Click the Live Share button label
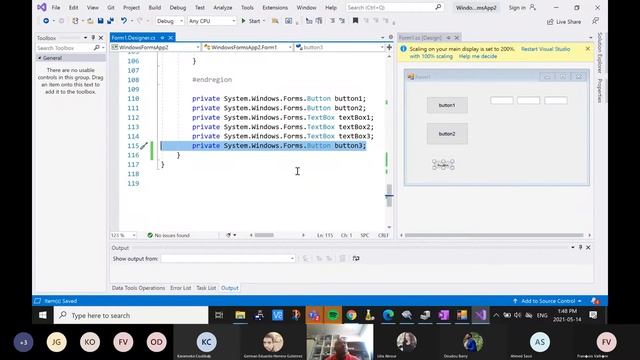 (569, 22)
